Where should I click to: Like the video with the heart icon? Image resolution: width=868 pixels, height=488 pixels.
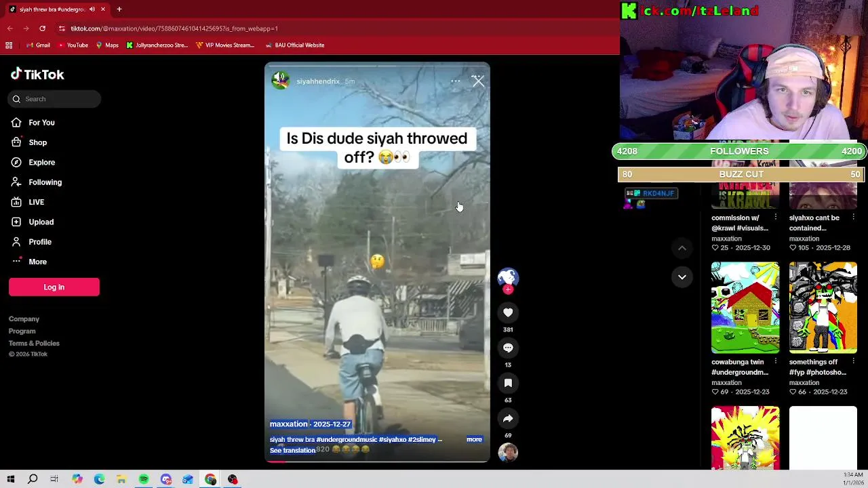(508, 312)
